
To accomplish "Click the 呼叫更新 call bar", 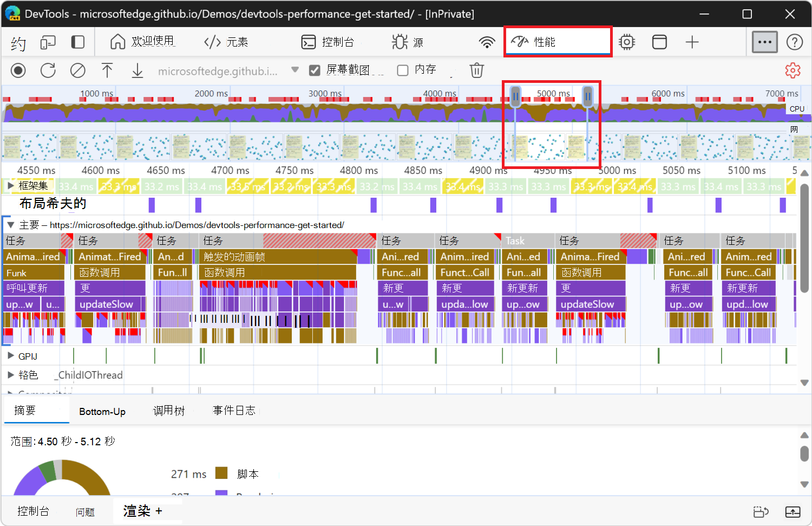I will (34, 288).
